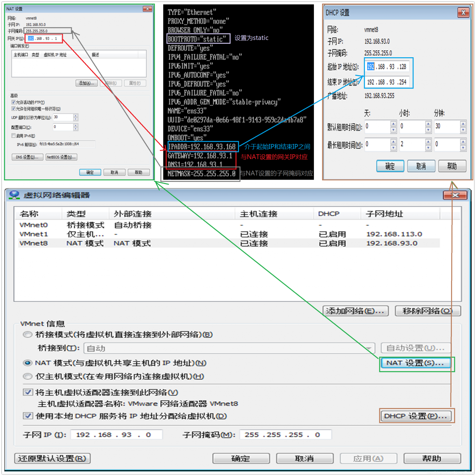Viewport: 476px width, 476px height.
Task: Click the 名称 column header
Action: pos(38,214)
